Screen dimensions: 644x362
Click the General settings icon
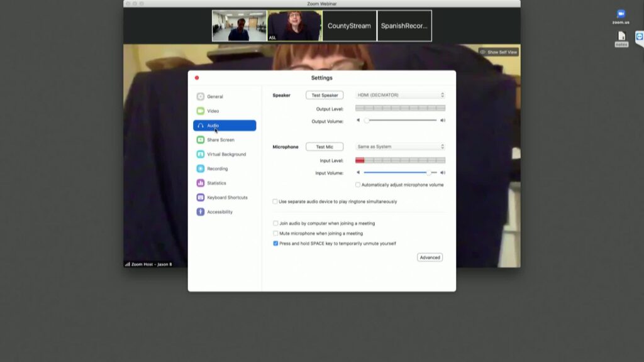tap(201, 96)
